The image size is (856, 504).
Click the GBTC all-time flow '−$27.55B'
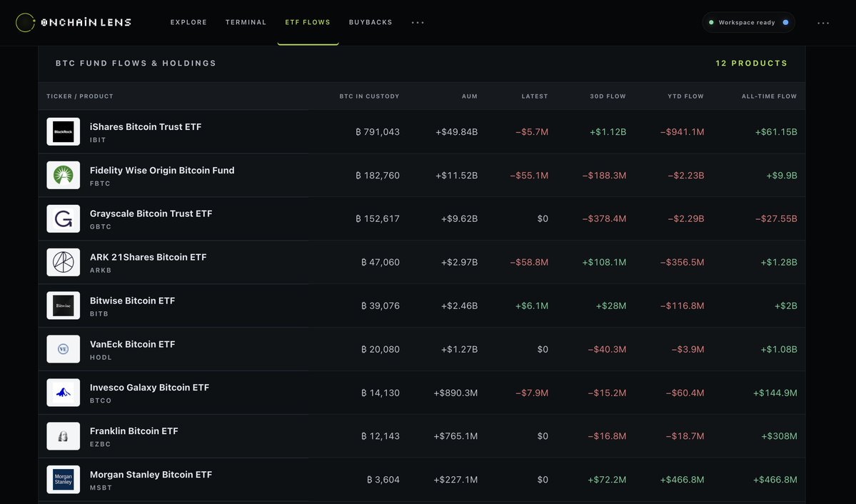776,218
